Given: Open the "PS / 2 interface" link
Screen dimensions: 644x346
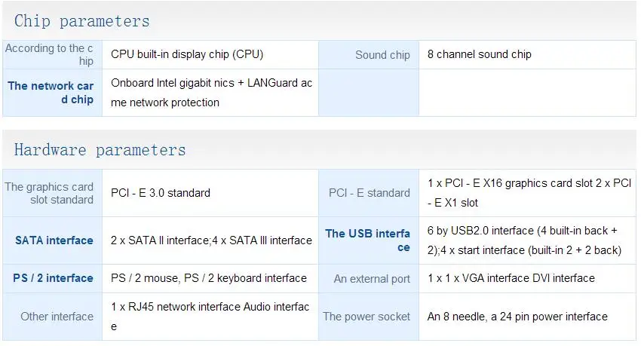Looking at the screenshot, I should pyautogui.click(x=53, y=278).
